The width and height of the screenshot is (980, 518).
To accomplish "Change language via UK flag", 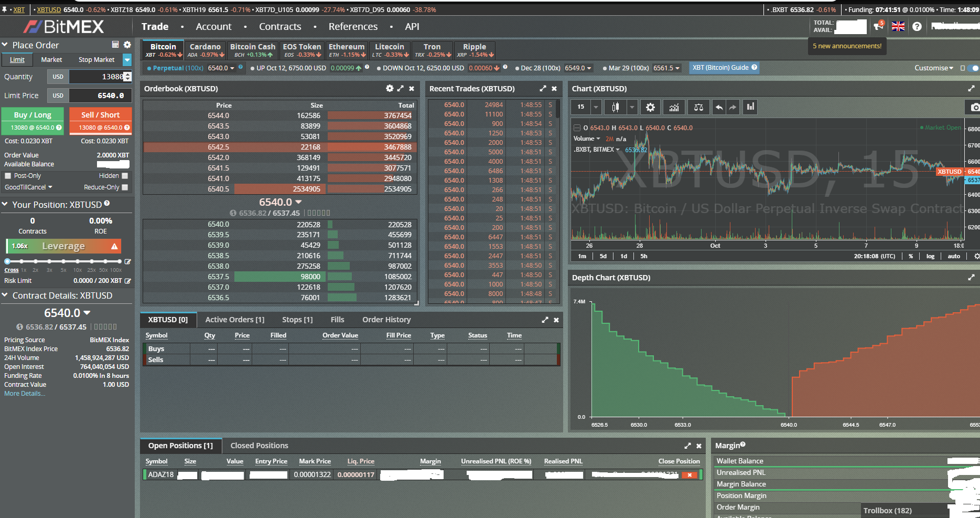I will pos(898,26).
